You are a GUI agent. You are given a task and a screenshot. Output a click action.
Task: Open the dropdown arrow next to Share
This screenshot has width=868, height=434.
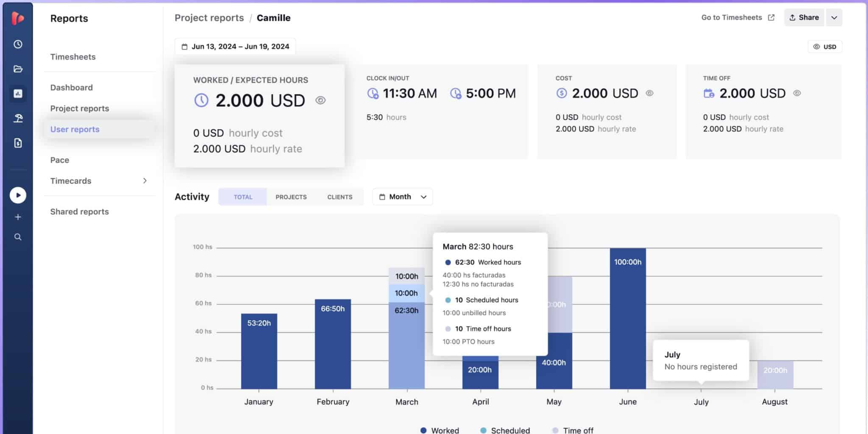pyautogui.click(x=834, y=18)
